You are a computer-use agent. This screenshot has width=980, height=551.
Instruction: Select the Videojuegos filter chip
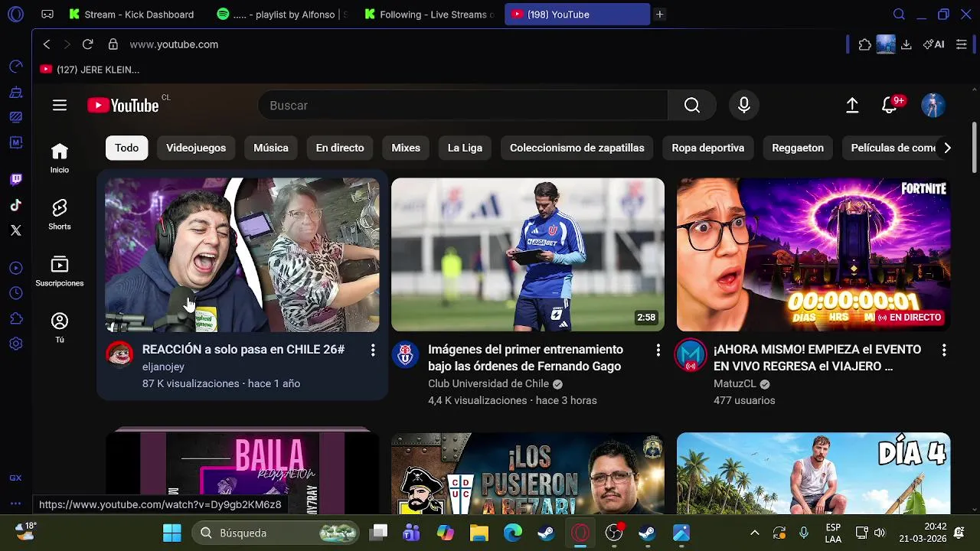pyautogui.click(x=196, y=148)
